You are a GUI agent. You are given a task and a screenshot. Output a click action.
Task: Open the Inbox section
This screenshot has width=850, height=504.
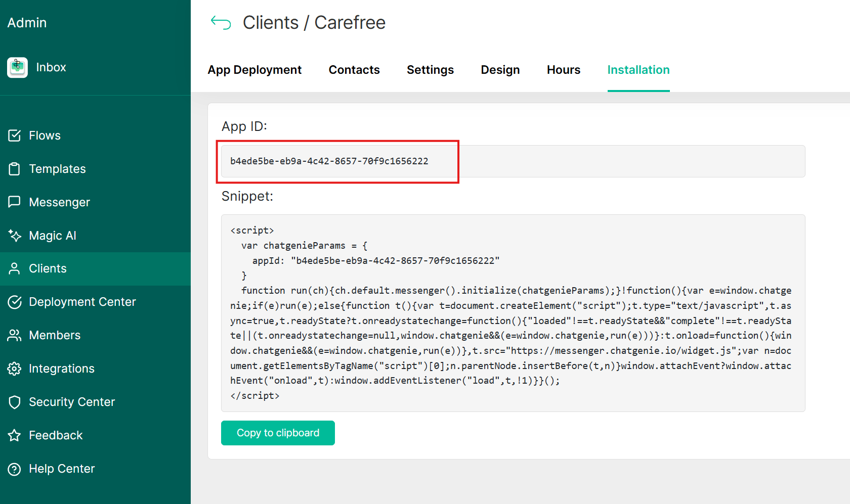[x=51, y=67]
